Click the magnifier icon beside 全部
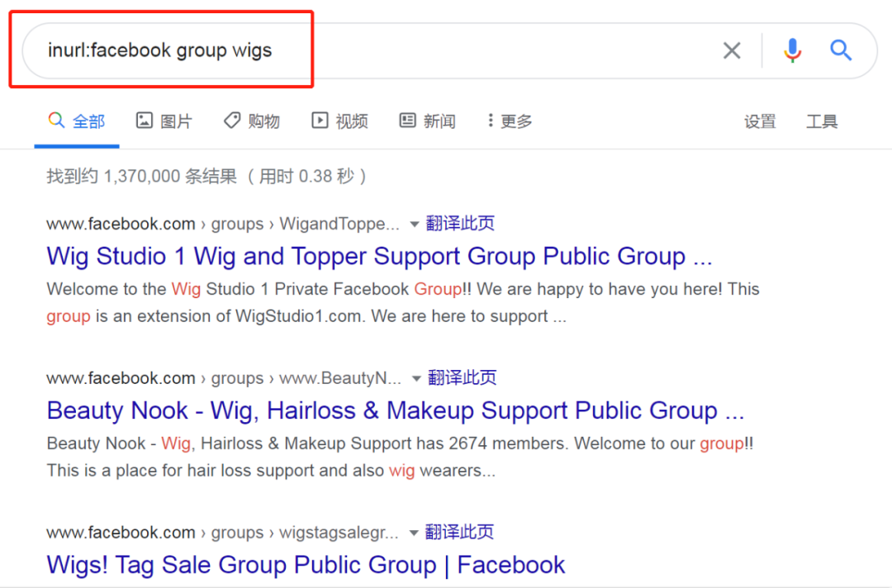The image size is (892, 588). [x=56, y=121]
